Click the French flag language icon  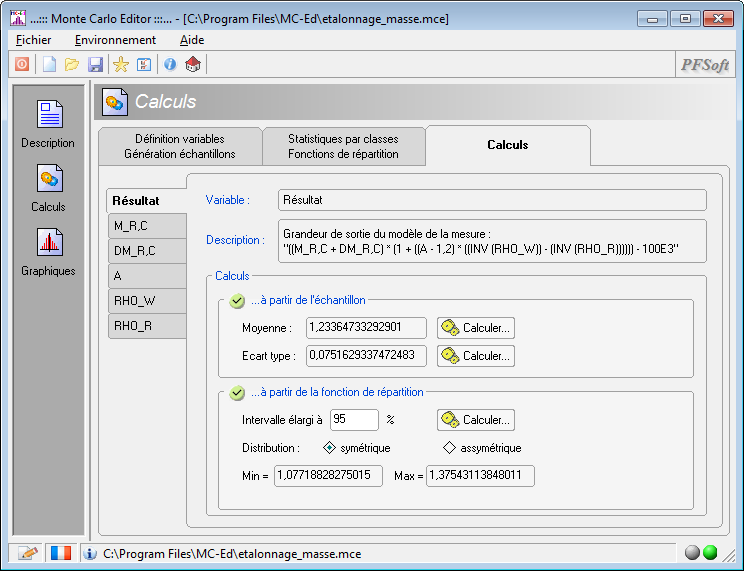pos(61,553)
